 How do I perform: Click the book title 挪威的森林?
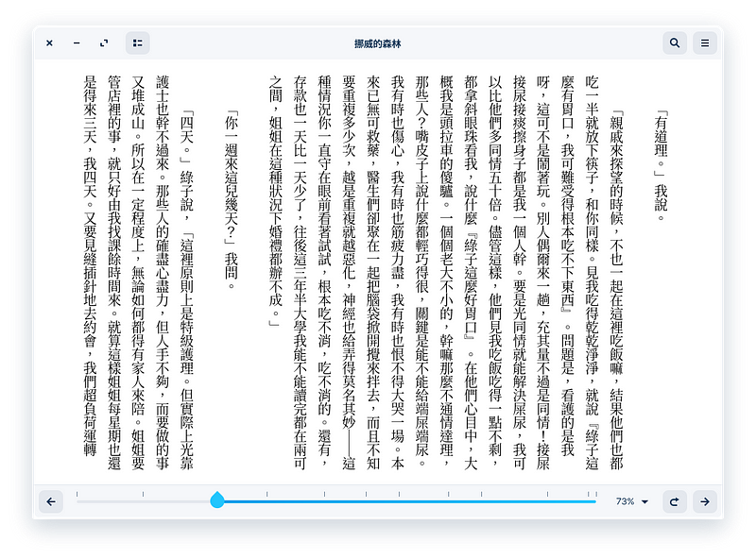point(377,43)
